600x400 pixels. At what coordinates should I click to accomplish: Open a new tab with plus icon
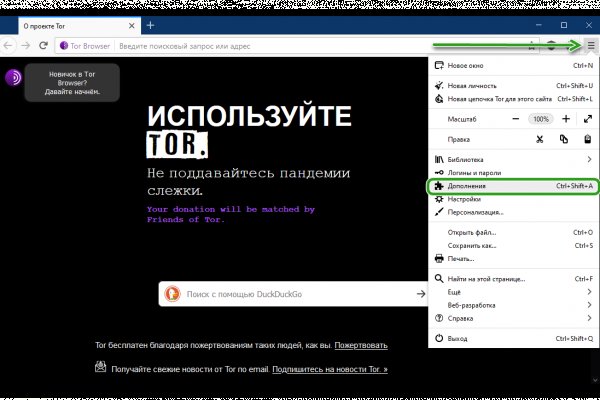pos(150,24)
